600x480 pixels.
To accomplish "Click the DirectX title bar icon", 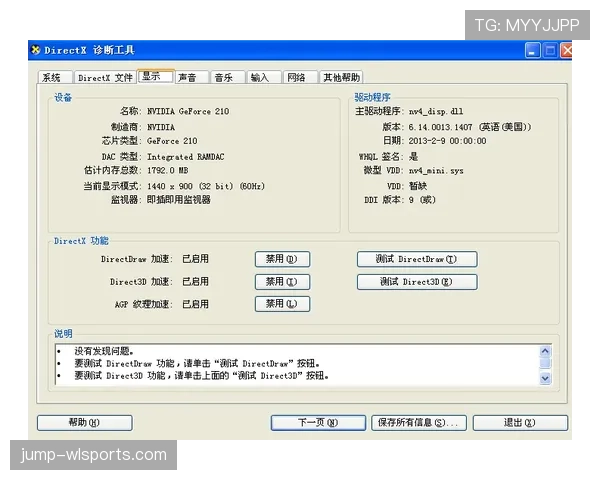I will (36, 50).
